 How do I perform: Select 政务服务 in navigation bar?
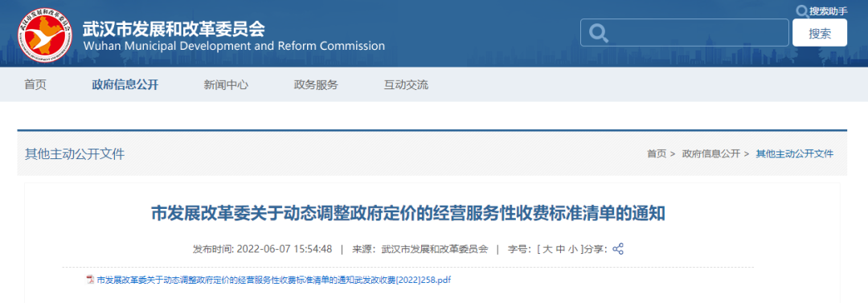point(316,84)
